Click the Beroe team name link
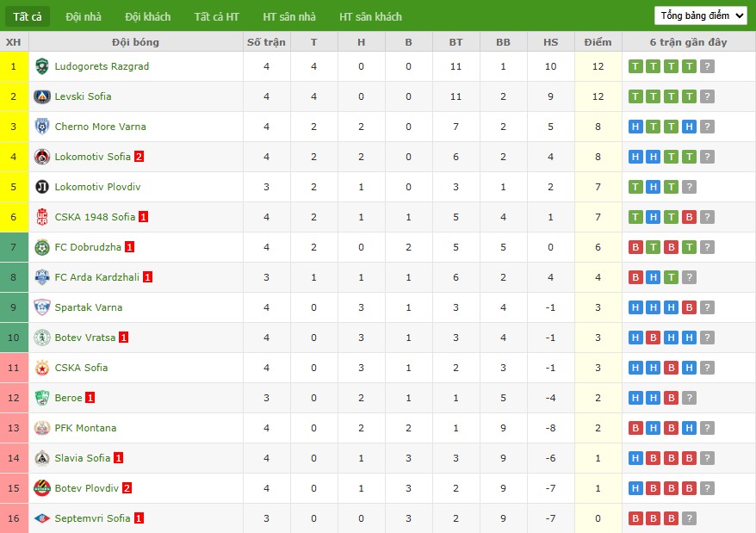Viewport: 756px width, 533px height. (x=69, y=398)
